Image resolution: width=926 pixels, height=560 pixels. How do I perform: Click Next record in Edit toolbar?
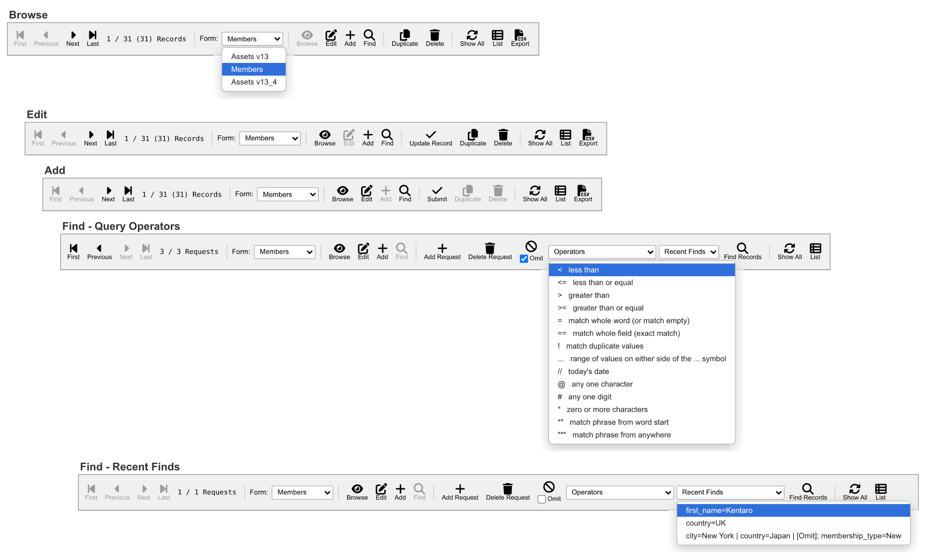91,138
